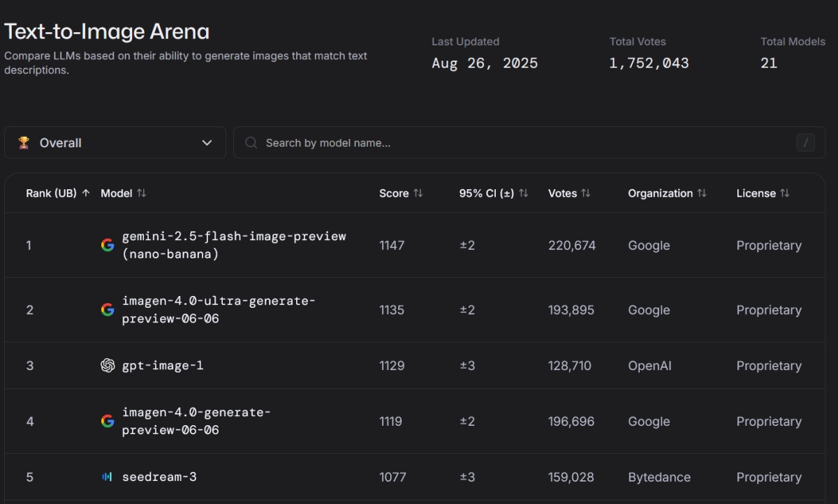Click score 1077 in the table

click(x=392, y=477)
